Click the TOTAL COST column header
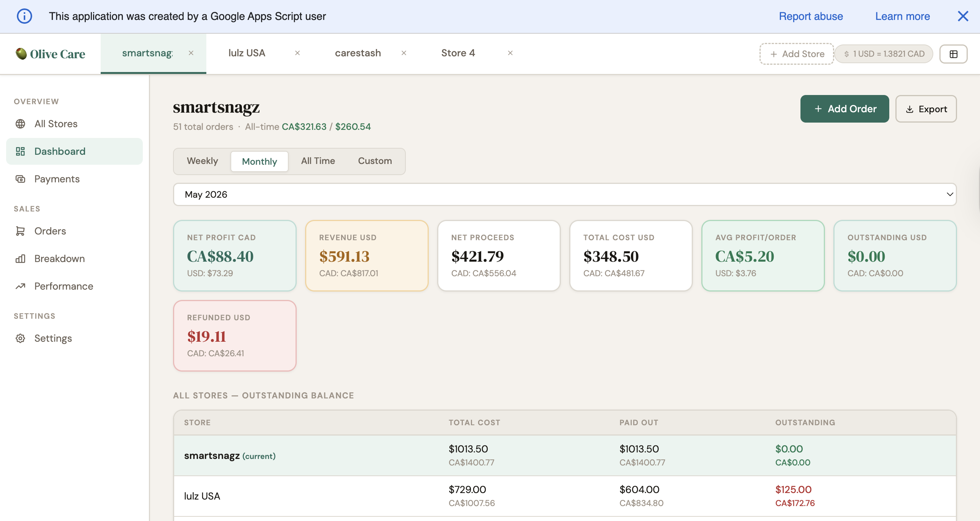The image size is (980, 521). tap(474, 423)
